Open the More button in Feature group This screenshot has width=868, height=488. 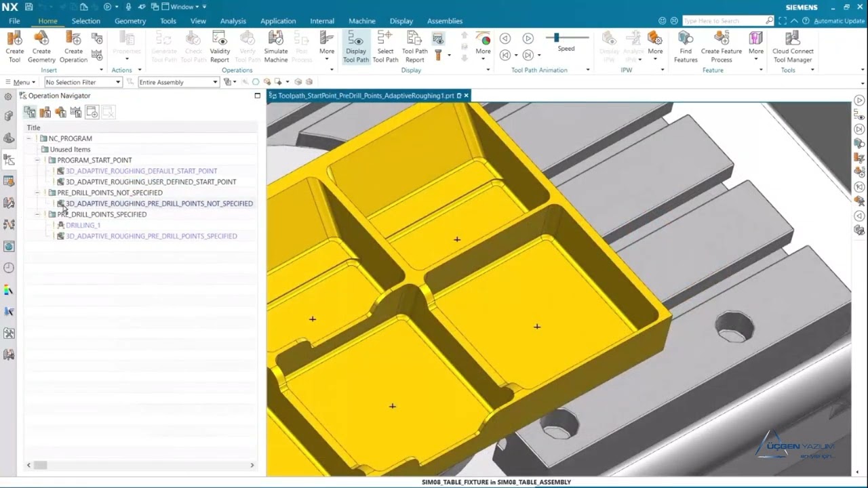(x=756, y=46)
